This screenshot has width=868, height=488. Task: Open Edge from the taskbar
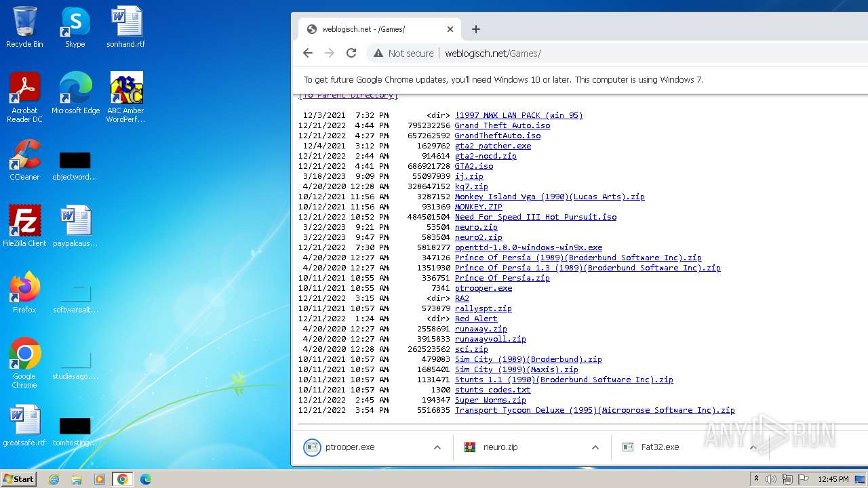pos(146,479)
